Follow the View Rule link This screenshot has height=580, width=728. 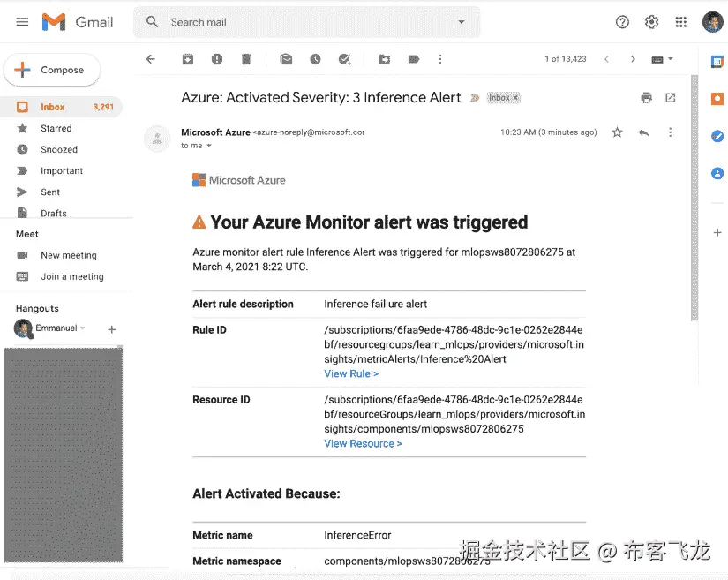point(351,373)
